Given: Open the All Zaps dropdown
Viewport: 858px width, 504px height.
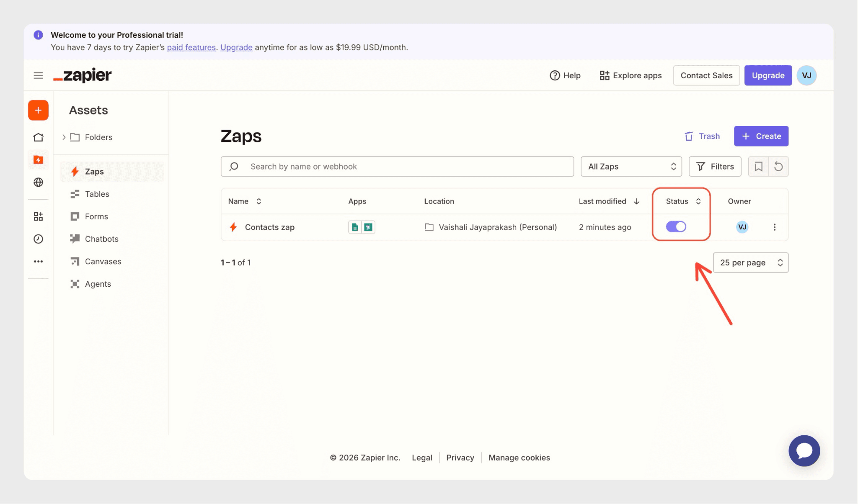Looking at the screenshot, I should click(631, 167).
